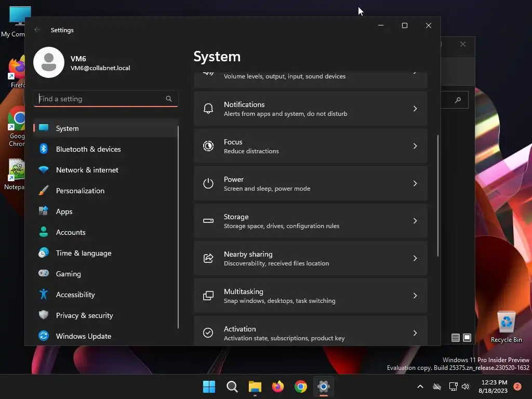Open Windows Start button on taskbar
The height and width of the screenshot is (399, 532).
(209, 387)
